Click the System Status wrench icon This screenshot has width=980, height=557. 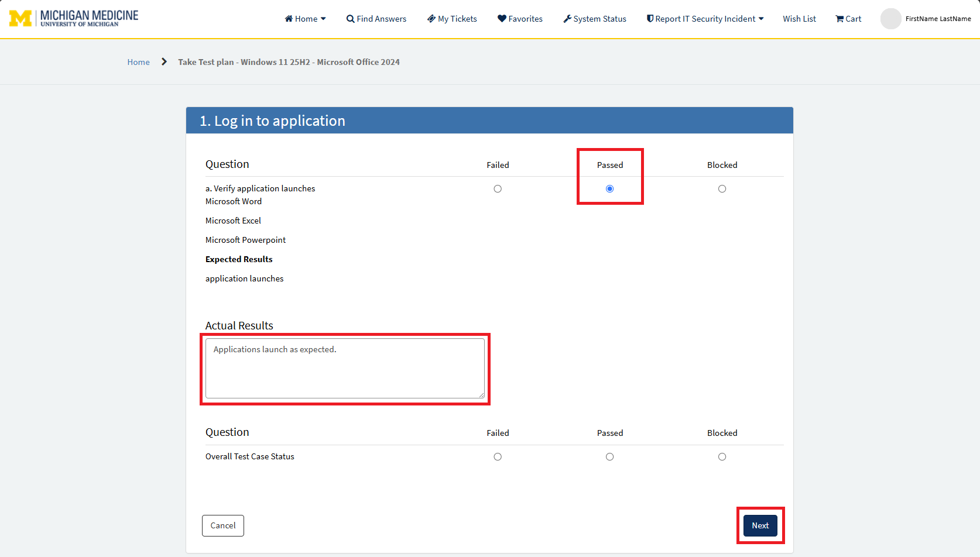pyautogui.click(x=567, y=19)
